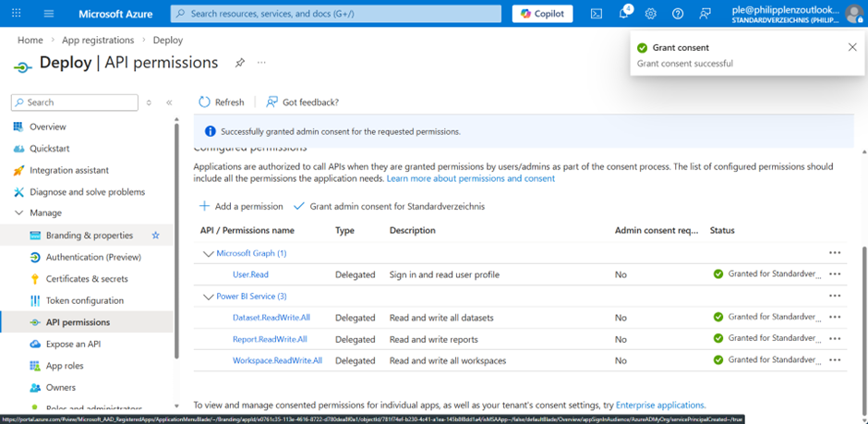Favorite Branding & properties with the star
Image resolution: width=868 pixels, height=424 pixels.
(155, 236)
